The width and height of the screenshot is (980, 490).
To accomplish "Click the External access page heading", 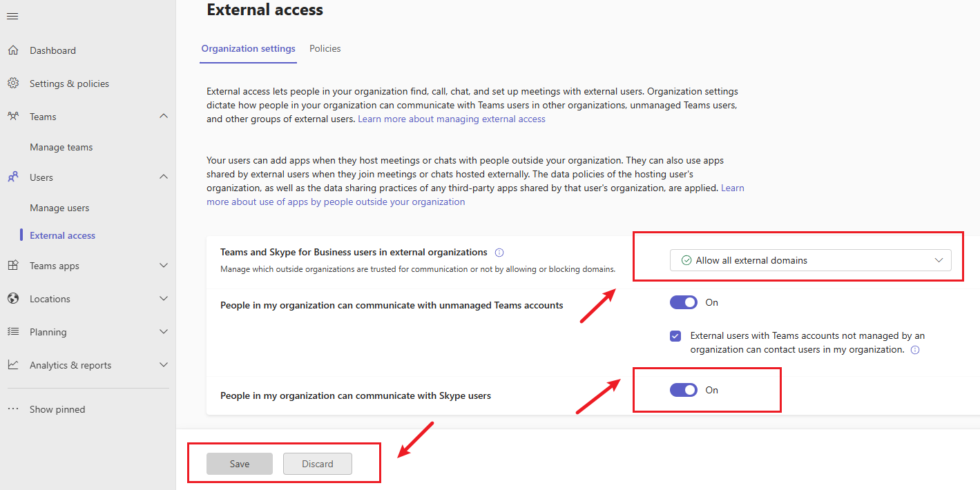I will click(x=265, y=10).
